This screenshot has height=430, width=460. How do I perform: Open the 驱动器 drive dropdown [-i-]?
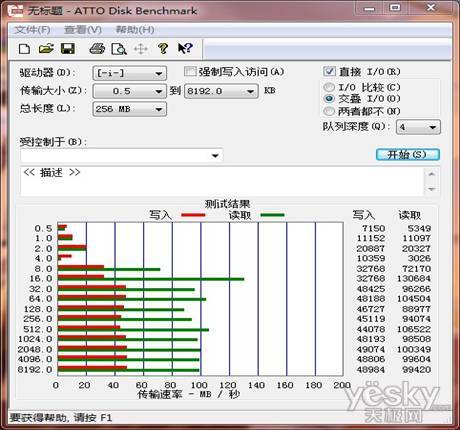(x=129, y=73)
